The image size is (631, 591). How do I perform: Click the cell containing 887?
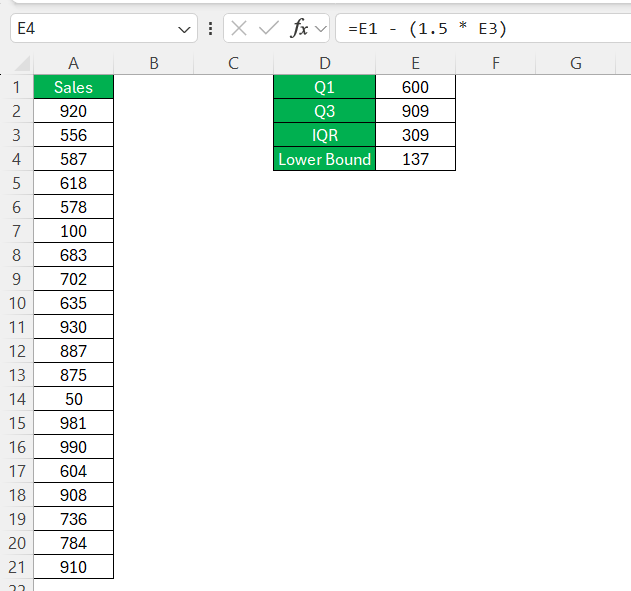tap(74, 351)
